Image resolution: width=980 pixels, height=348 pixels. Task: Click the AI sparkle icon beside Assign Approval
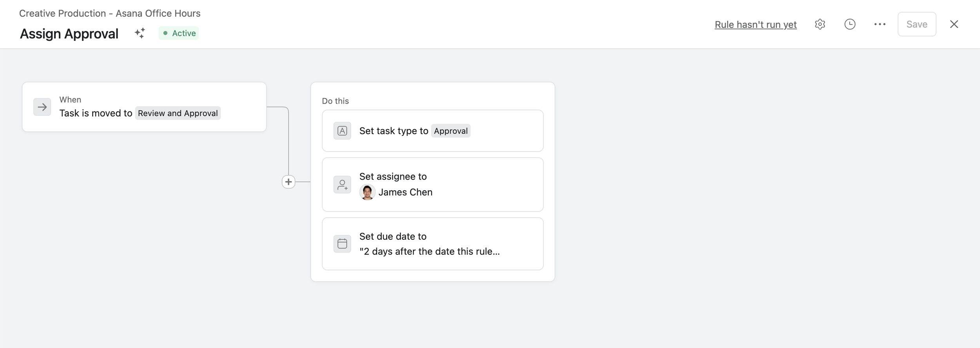pos(140,33)
